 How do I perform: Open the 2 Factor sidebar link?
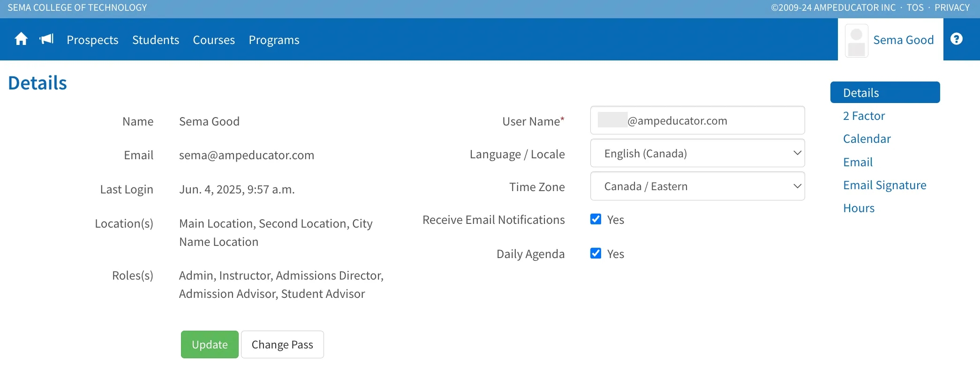(864, 116)
